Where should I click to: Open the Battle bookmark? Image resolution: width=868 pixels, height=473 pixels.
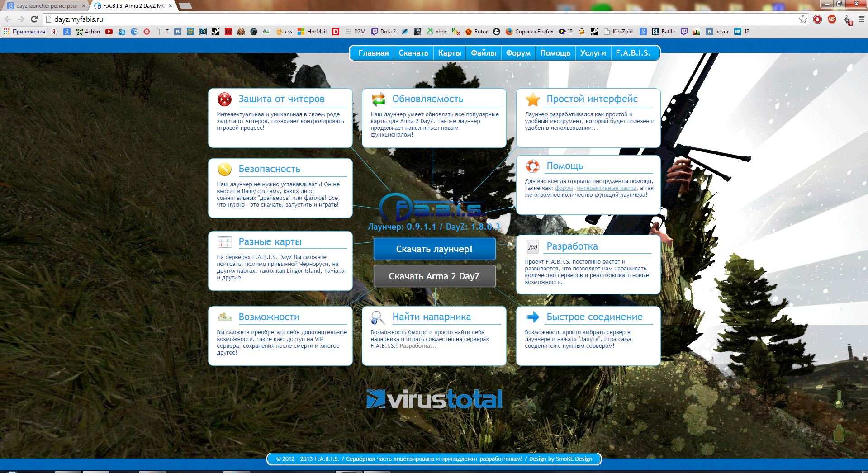tap(664, 32)
